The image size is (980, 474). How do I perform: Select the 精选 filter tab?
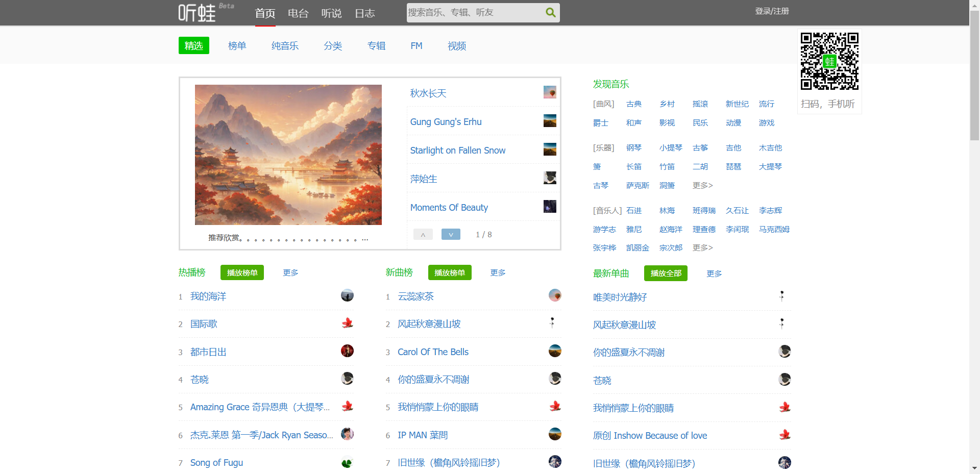[193, 45]
